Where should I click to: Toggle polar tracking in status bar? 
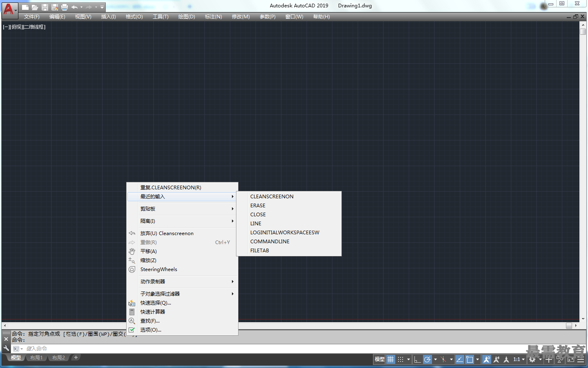(427, 359)
